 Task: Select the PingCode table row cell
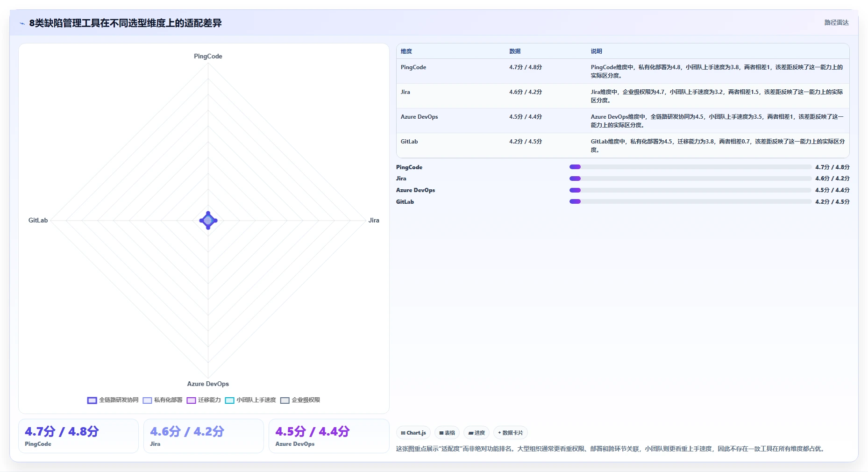point(413,67)
